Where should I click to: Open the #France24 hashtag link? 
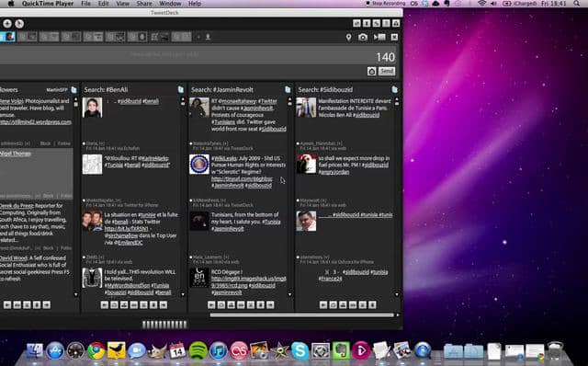(x=330, y=279)
